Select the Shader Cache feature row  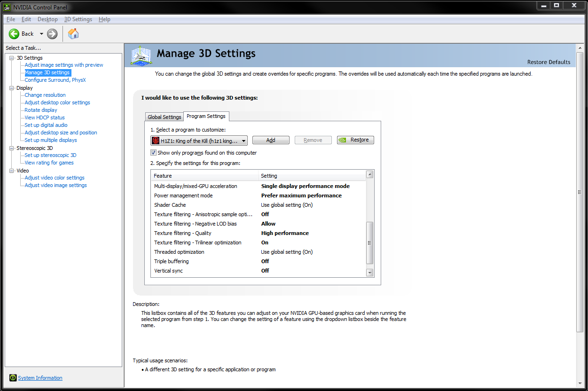click(x=258, y=205)
